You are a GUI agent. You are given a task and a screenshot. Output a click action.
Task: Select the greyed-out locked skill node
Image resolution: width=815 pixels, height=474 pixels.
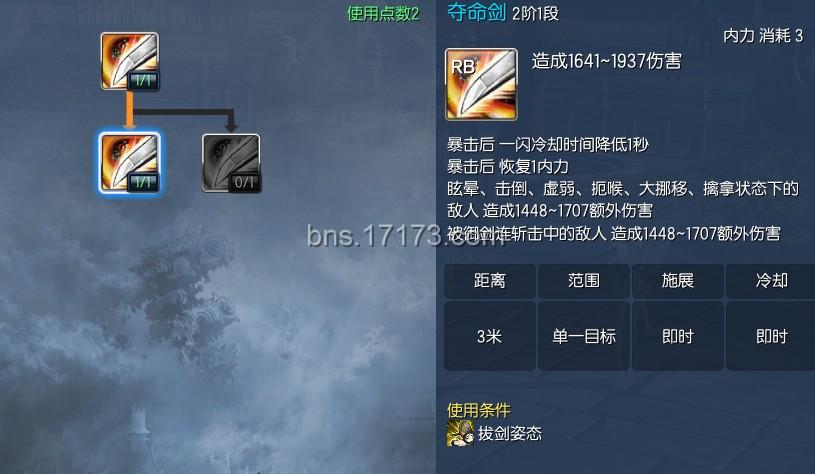[x=231, y=163]
